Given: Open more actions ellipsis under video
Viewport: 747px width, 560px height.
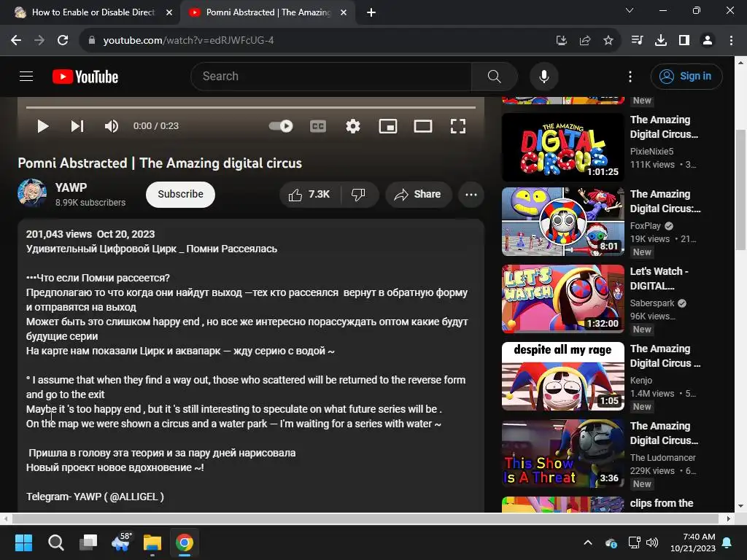Looking at the screenshot, I should (471, 194).
